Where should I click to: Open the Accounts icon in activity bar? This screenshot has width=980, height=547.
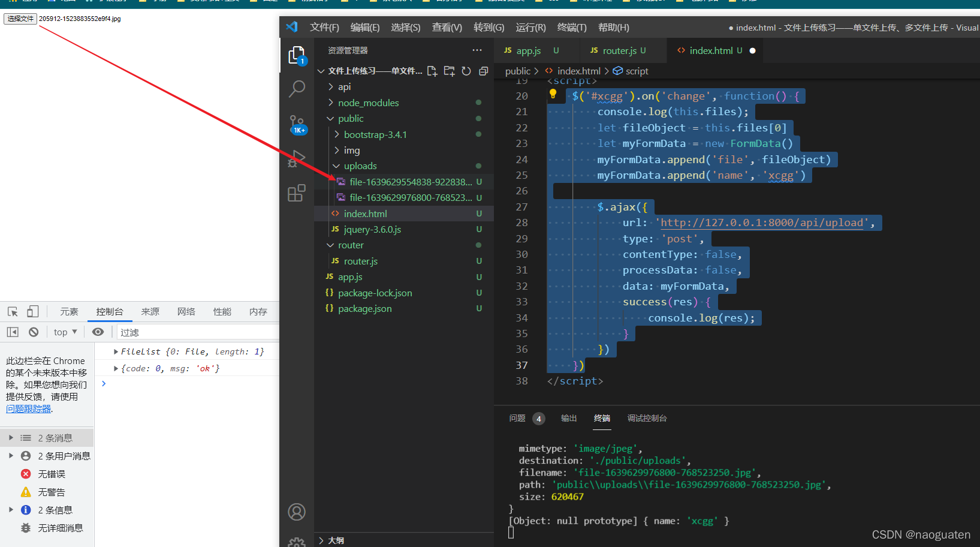point(297,512)
